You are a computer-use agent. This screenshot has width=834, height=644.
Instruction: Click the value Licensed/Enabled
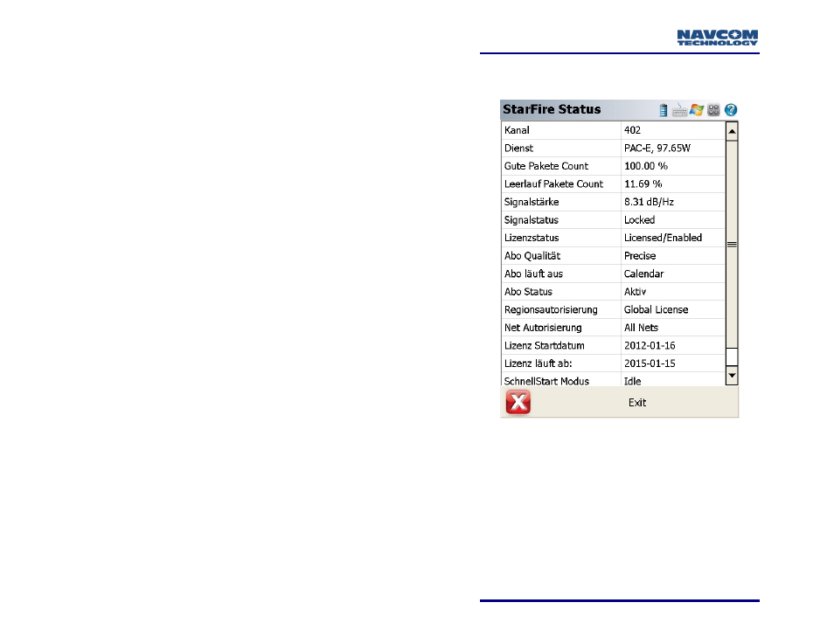click(x=663, y=238)
